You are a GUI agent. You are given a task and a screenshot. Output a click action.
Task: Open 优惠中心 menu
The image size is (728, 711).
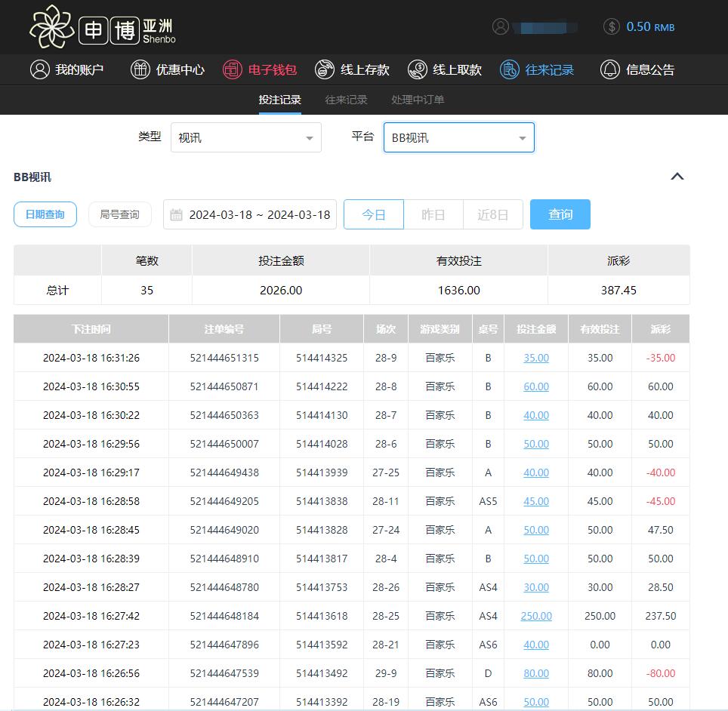click(x=168, y=69)
